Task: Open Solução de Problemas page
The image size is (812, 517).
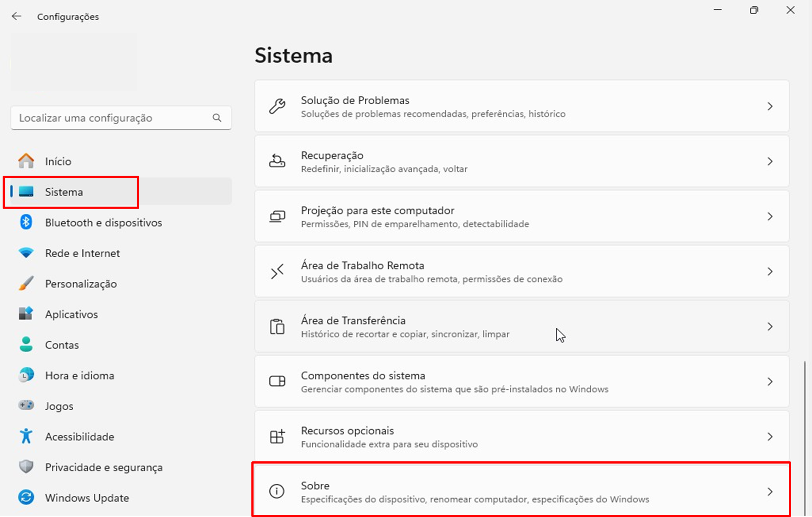Action: point(522,106)
